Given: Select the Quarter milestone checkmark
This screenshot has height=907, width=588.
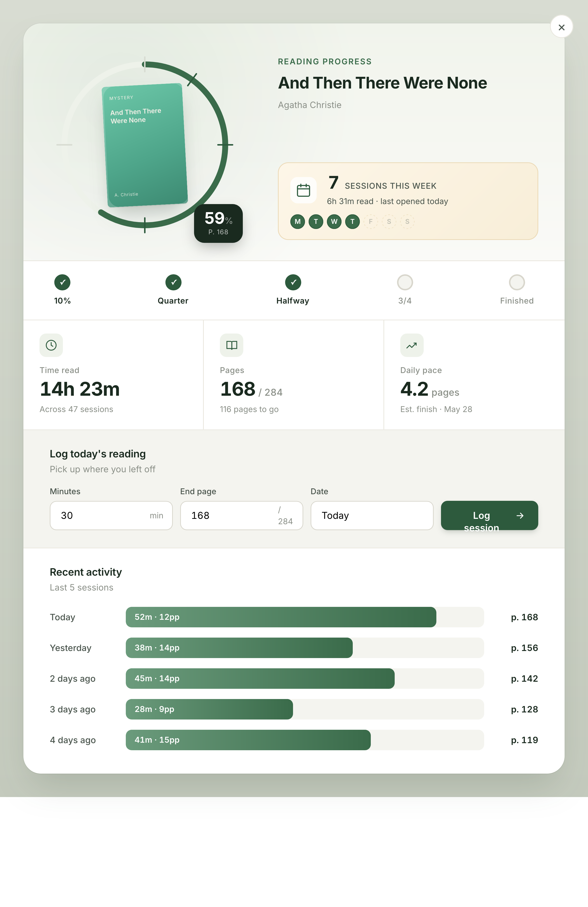Looking at the screenshot, I should tap(173, 282).
